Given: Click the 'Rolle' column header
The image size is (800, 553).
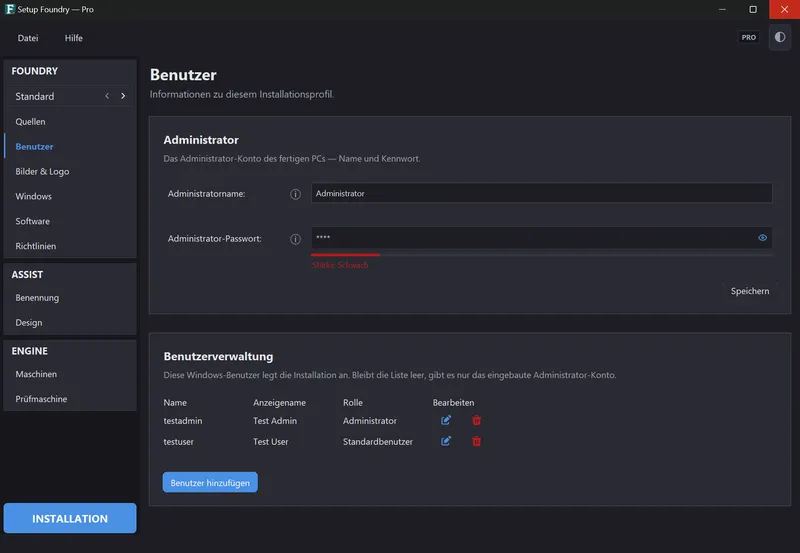Looking at the screenshot, I should pyautogui.click(x=353, y=403).
